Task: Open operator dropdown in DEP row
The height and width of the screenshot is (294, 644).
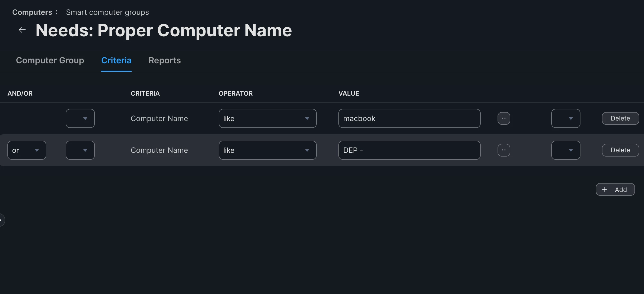Action: (x=267, y=150)
